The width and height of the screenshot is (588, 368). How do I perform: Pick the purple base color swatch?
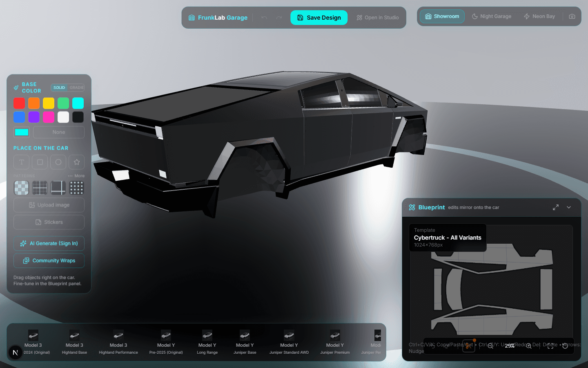[34, 117]
